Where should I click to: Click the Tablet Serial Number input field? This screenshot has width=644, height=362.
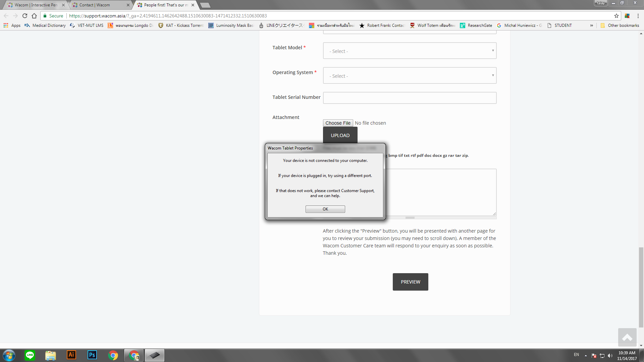coord(410,97)
